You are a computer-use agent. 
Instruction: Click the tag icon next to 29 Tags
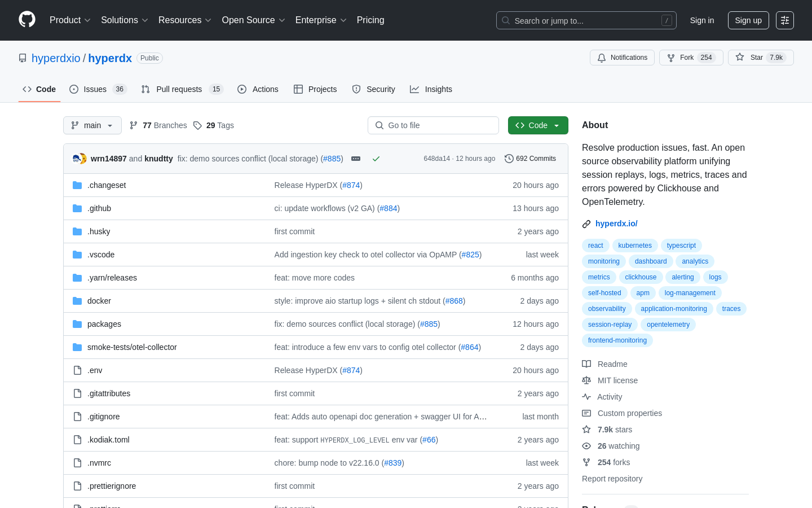click(197, 125)
